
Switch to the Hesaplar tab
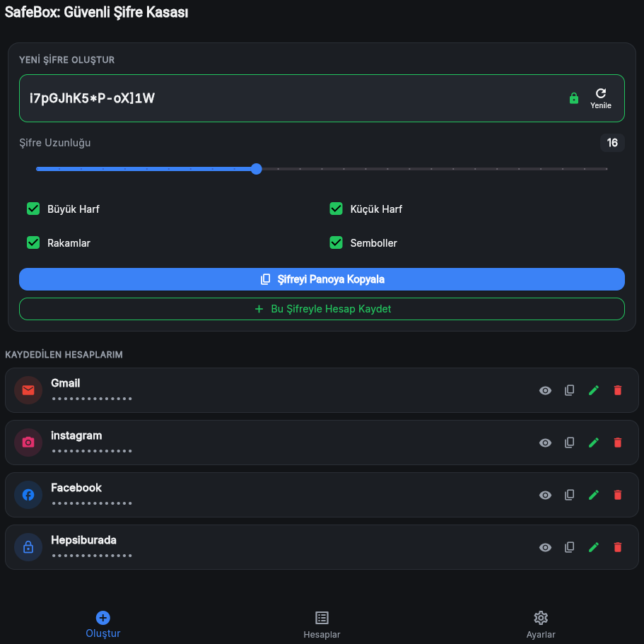click(x=322, y=624)
